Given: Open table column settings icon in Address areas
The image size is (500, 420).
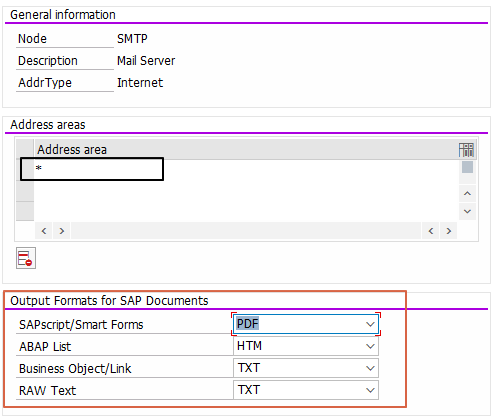Looking at the screenshot, I should tap(466, 150).
